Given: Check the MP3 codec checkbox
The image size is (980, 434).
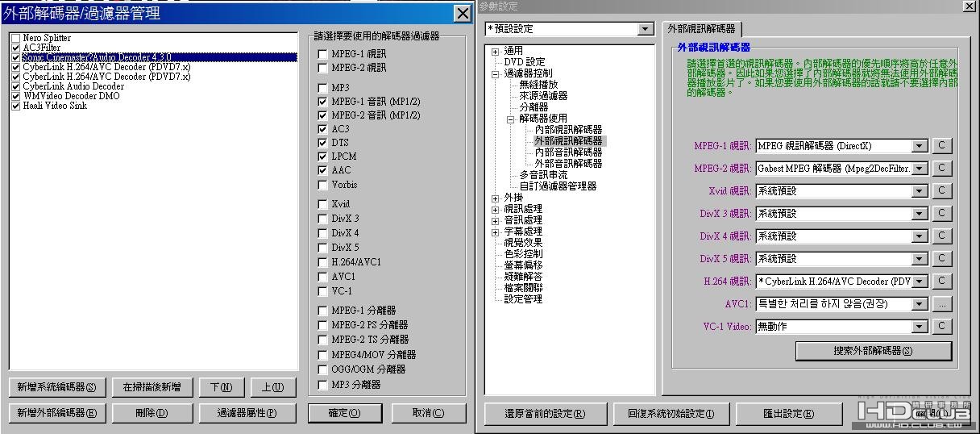Looking at the screenshot, I should click(323, 87).
